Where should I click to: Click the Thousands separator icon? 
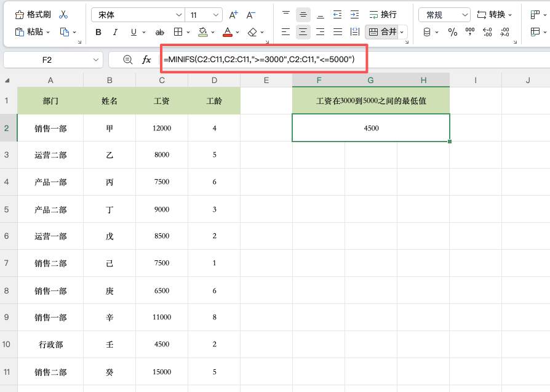pyautogui.click(x=469, y=32)
